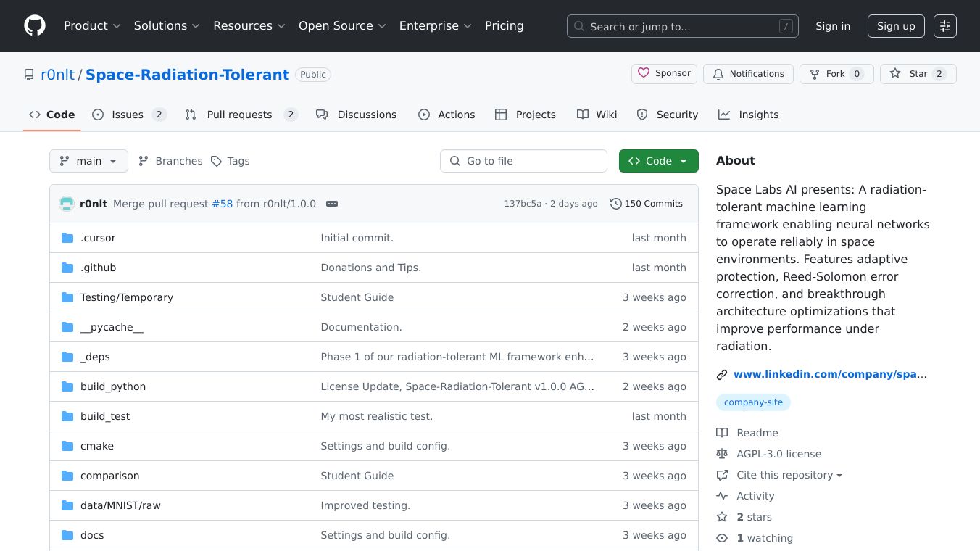Click the heart Sponsor button
The height and width of the screenshot is (551, 980).
664,74
